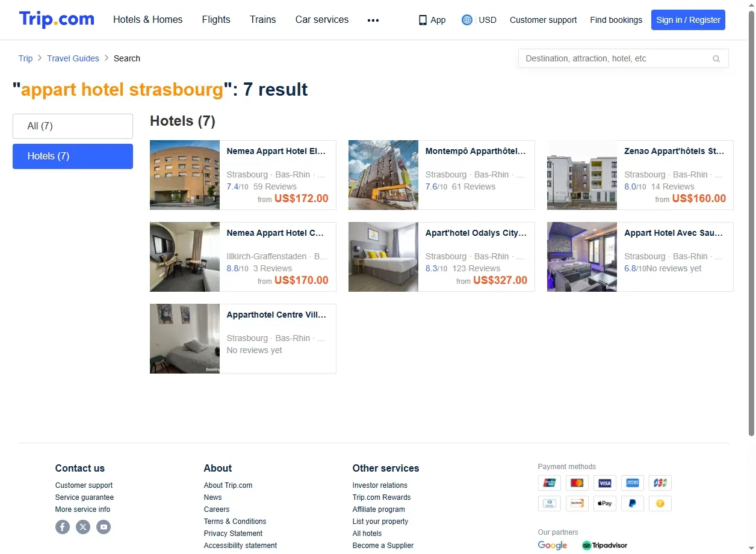This screenshot has height=554, width=756.
Task: Click the Mastercard payment icon
Action: point(577,483)
